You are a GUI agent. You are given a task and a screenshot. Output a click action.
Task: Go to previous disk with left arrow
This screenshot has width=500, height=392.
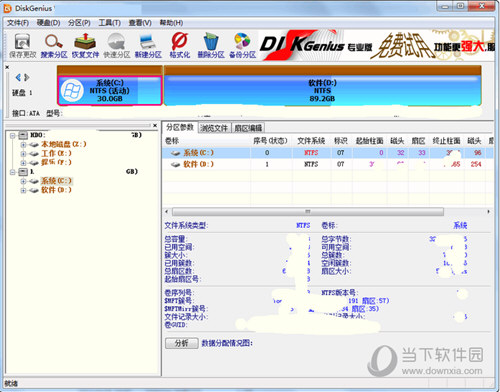coord(18,77)
